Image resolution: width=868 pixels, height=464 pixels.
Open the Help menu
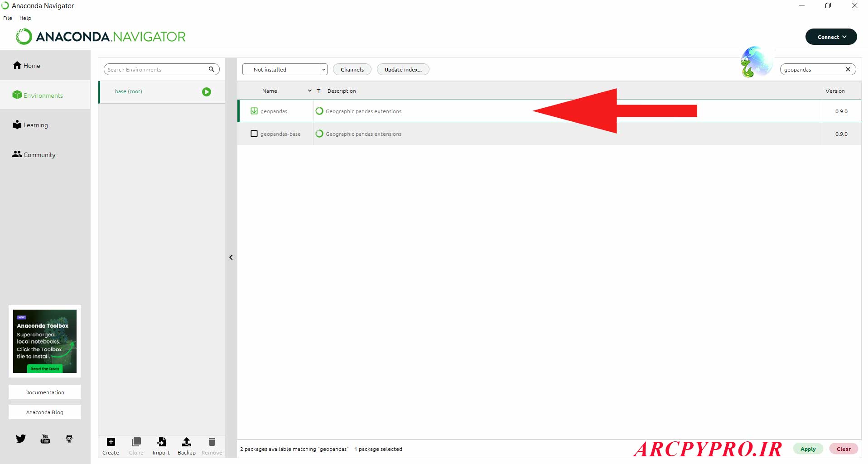point(25,18)
